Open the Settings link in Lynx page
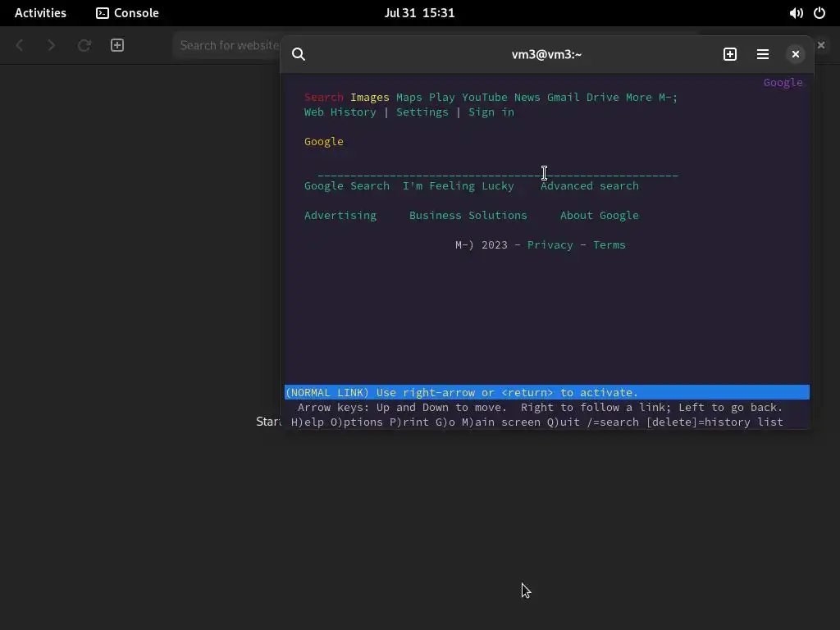 422,112
